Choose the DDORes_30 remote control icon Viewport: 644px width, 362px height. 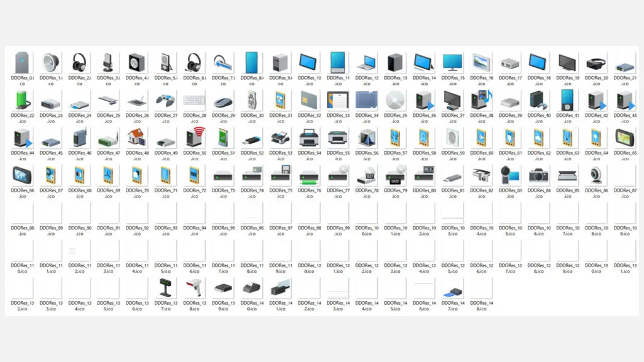pos(252,101)
